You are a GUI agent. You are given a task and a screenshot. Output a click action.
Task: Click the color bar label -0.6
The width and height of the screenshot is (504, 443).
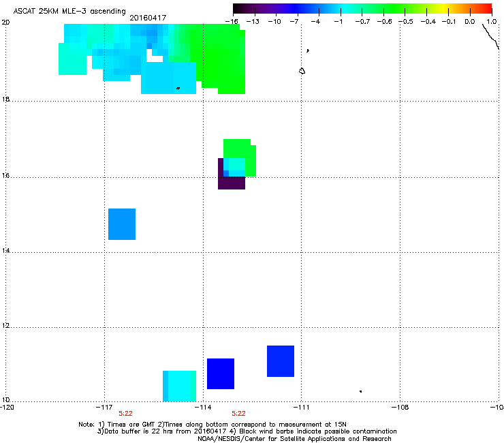coord(384,22)
